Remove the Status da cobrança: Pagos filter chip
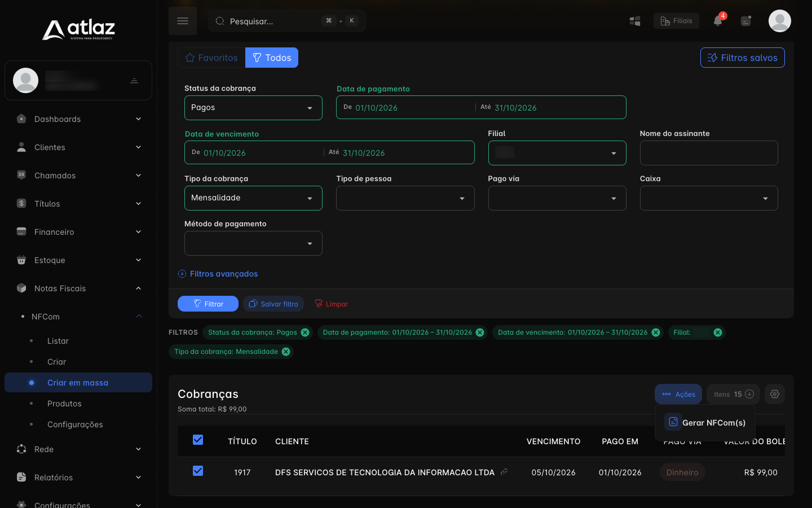812x508 pixels. (305, 332)
